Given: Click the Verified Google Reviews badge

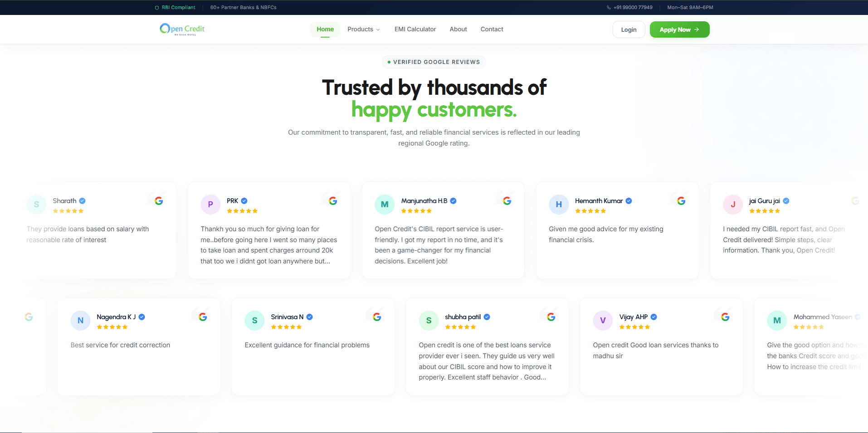Looking at the screenshot, I should [434, 62].
